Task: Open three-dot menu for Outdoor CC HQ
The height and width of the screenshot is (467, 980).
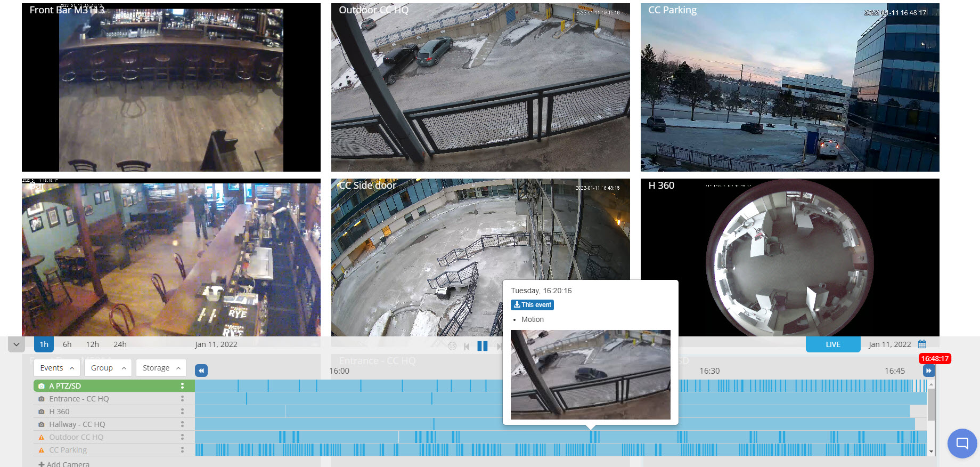Action: [x=182, y=437]
